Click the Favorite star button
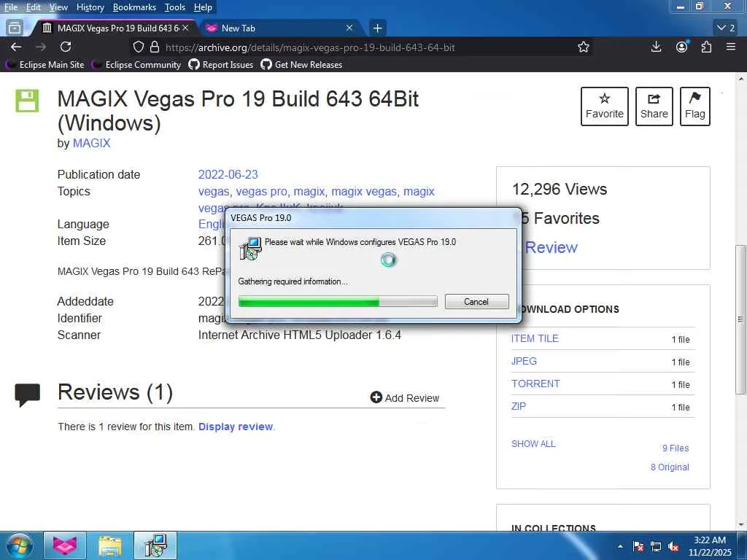 pyautogui.click(x=605, y=106)
